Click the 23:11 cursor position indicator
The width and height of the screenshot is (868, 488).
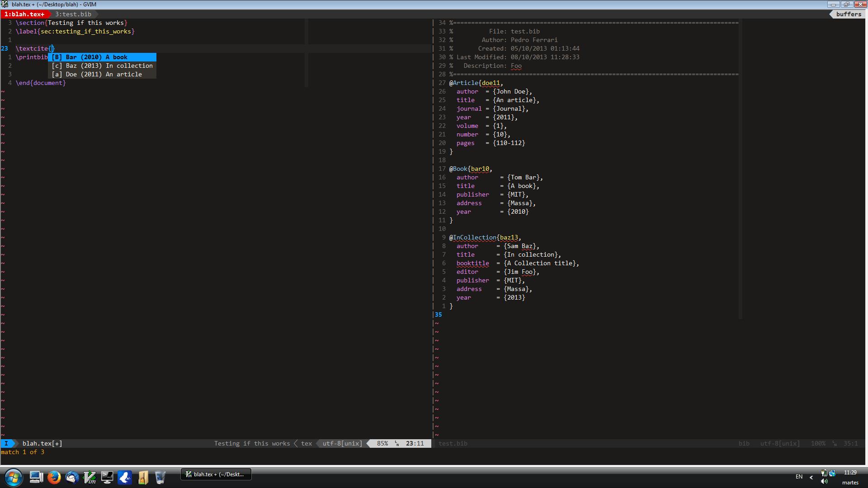tap(415, 443)
